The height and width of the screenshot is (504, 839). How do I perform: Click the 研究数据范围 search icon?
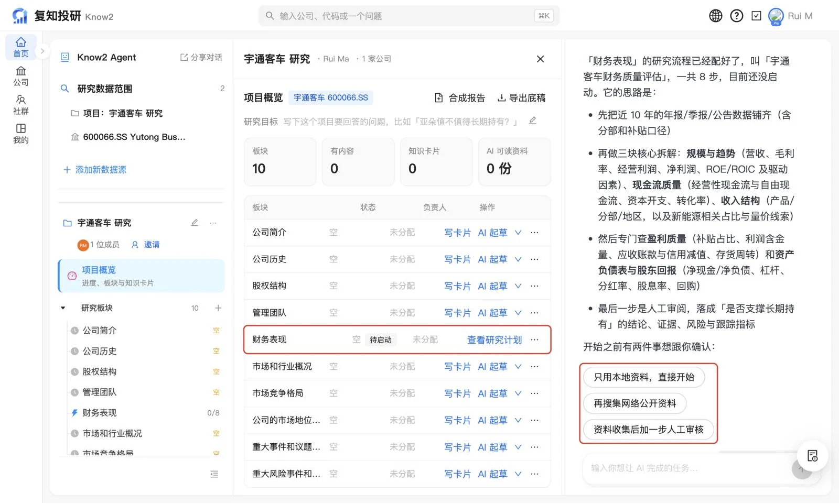(x=65, y=89)
